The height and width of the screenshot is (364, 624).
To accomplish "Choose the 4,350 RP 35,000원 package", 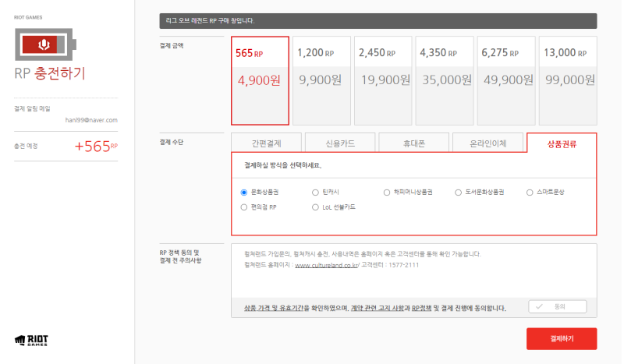I will 445,81.
